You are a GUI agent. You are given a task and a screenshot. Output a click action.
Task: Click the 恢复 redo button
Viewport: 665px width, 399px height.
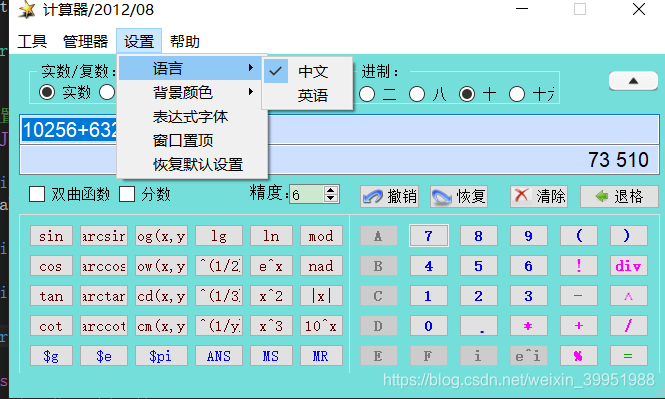point(459,196)
